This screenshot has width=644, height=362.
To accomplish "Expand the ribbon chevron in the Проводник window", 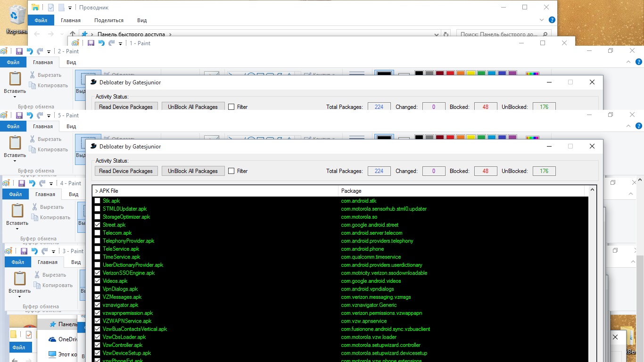I will point(542,20).
